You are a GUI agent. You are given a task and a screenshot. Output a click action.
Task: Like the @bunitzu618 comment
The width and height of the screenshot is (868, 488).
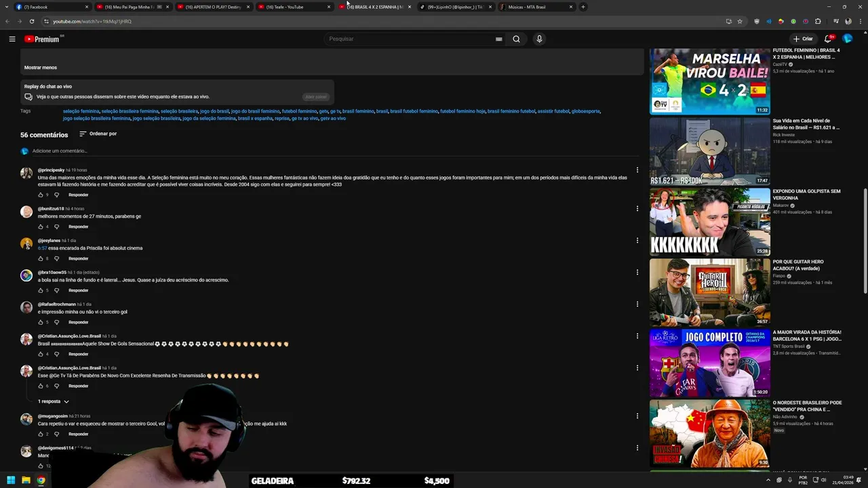[x=41, y=226]
